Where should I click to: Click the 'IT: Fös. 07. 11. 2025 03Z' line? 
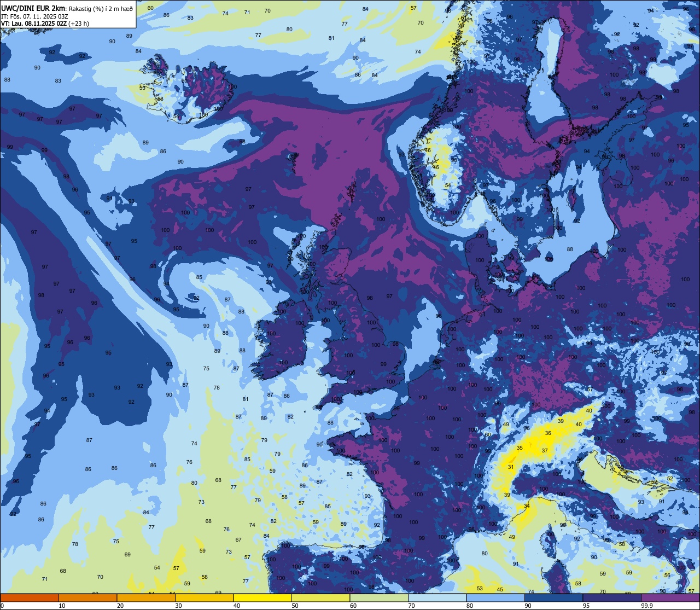click(34, 16)
